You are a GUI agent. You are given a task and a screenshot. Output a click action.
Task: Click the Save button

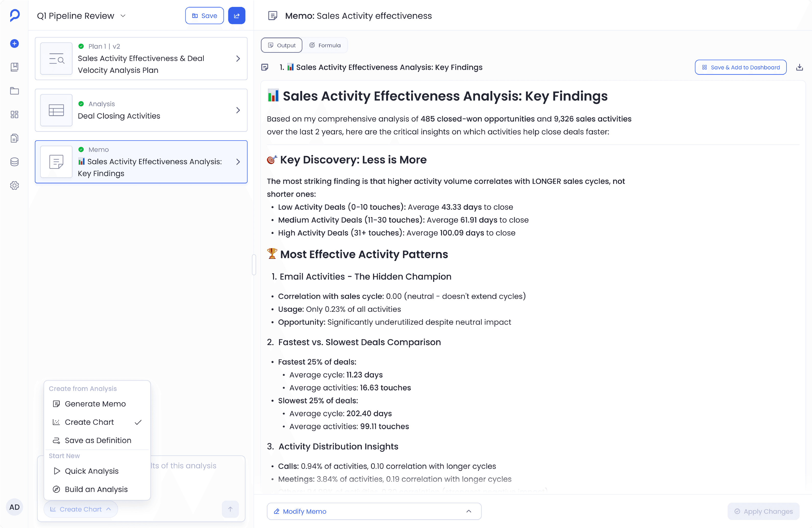204,16
